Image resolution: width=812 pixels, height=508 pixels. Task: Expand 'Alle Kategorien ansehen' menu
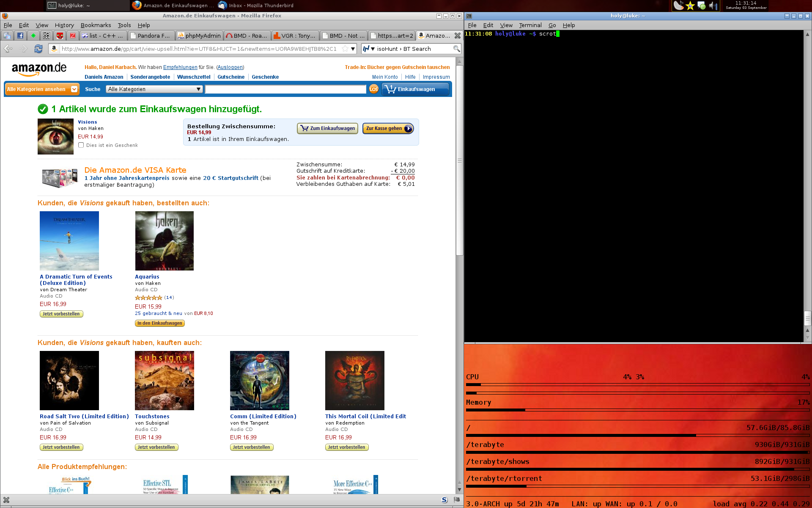[42, 89]
